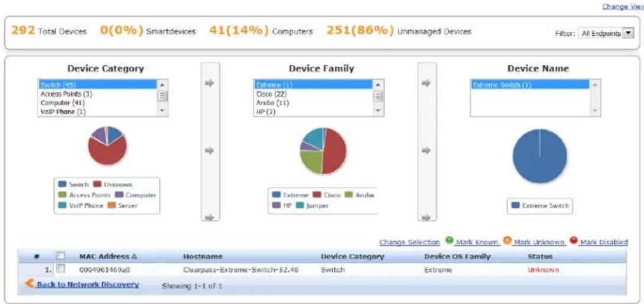Click the Mark Unknown link text

pos(539,242)
